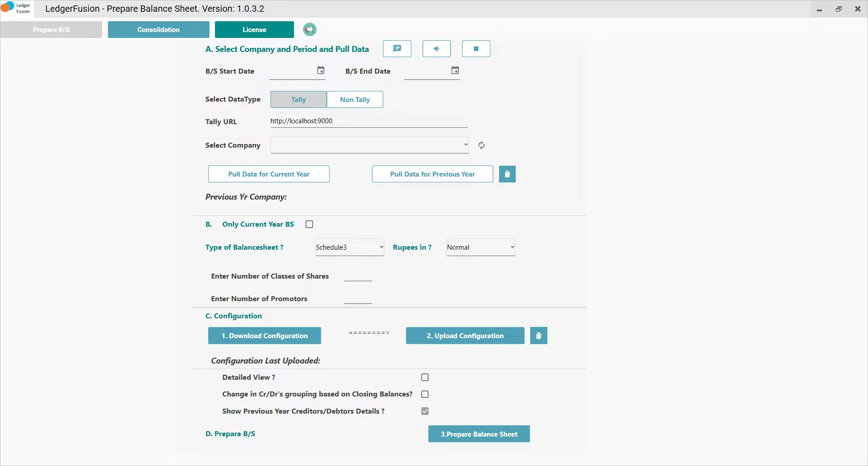Screen dimensions: 868x466
Task: Click the 'Previous Yr Company:' label
Action: (246, 197)
